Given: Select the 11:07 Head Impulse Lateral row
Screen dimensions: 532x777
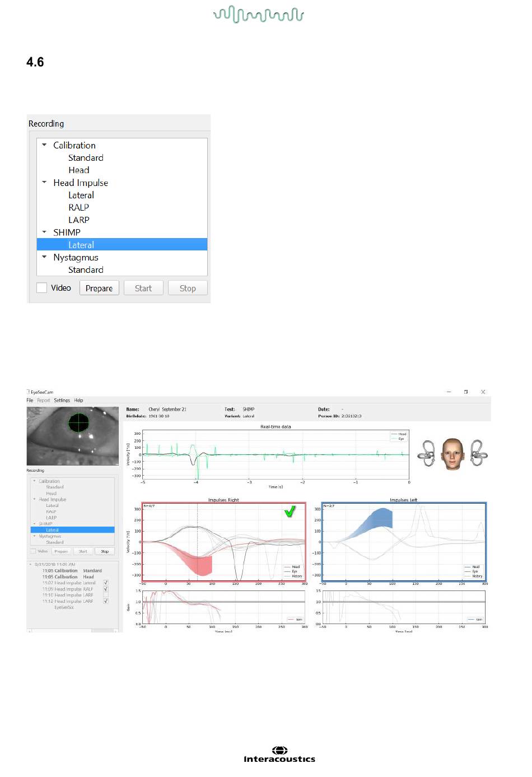Looking at the screenshot, I should (69, 583).
